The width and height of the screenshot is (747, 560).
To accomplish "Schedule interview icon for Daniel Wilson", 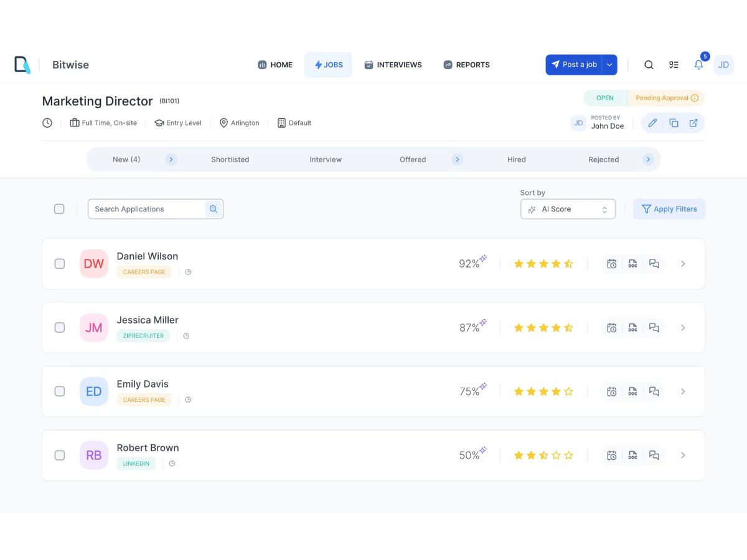I will [x=612, y=264].
